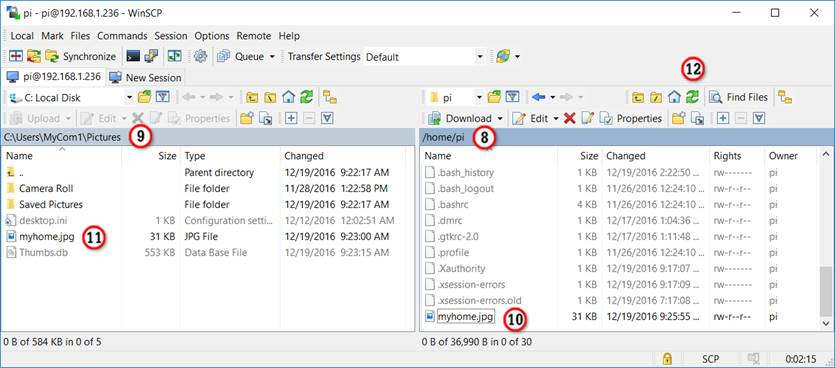Click the blue back arrow in remote panel

tap(539, 97)
